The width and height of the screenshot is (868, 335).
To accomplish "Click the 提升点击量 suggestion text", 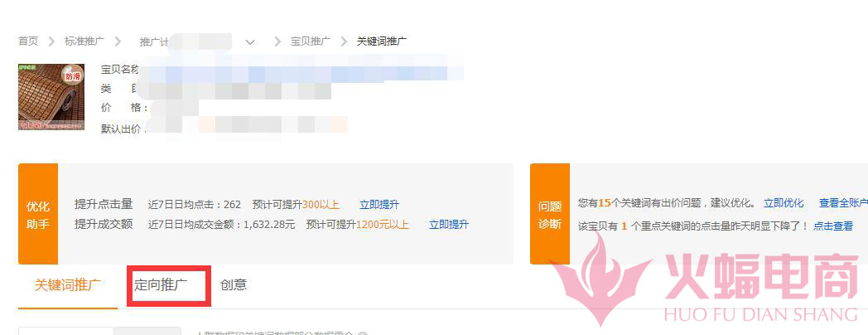I will pyautogui.click(x=104, y=204).
